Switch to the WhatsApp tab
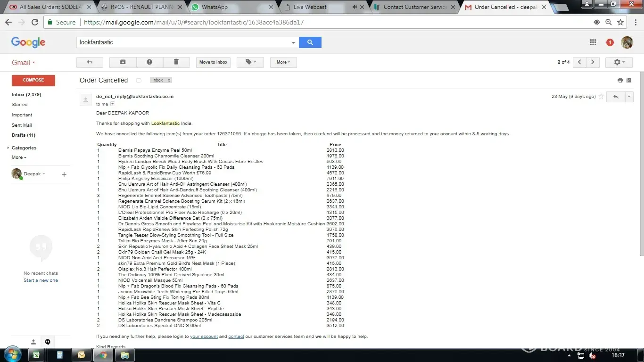 231,7
